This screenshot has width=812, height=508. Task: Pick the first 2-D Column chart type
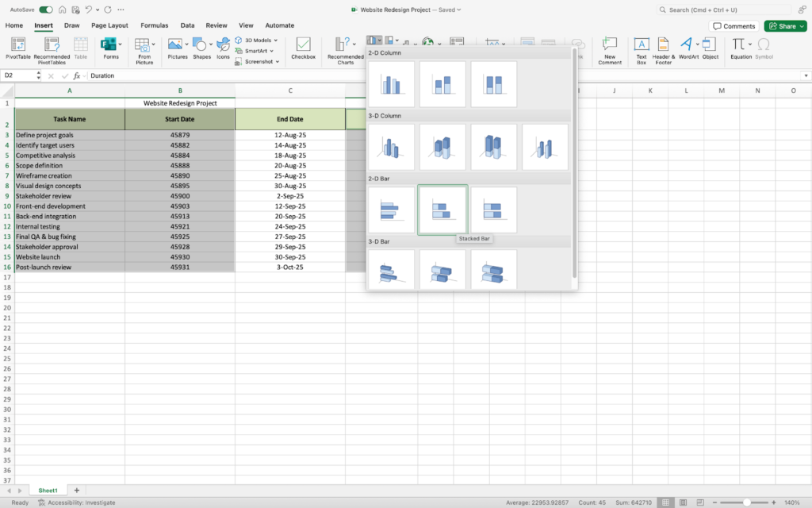coord(392,84)
